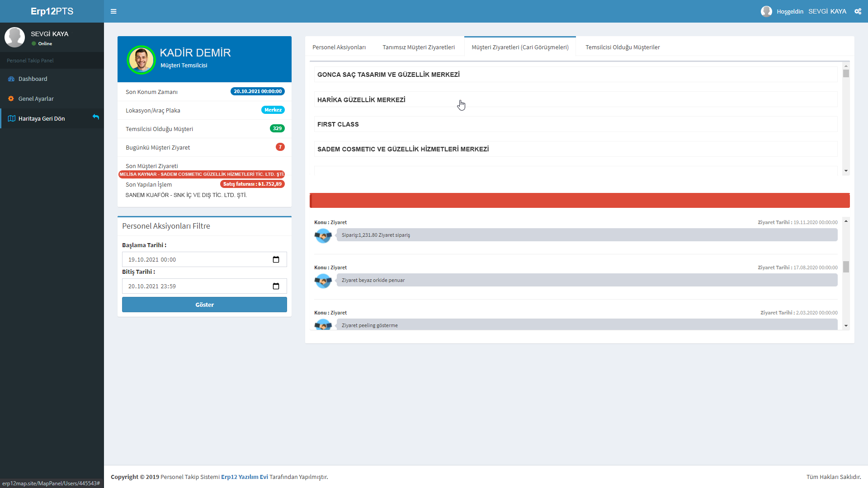Click Kadir Demir's profile photo
868x488 pixels.
pos(142,60)
